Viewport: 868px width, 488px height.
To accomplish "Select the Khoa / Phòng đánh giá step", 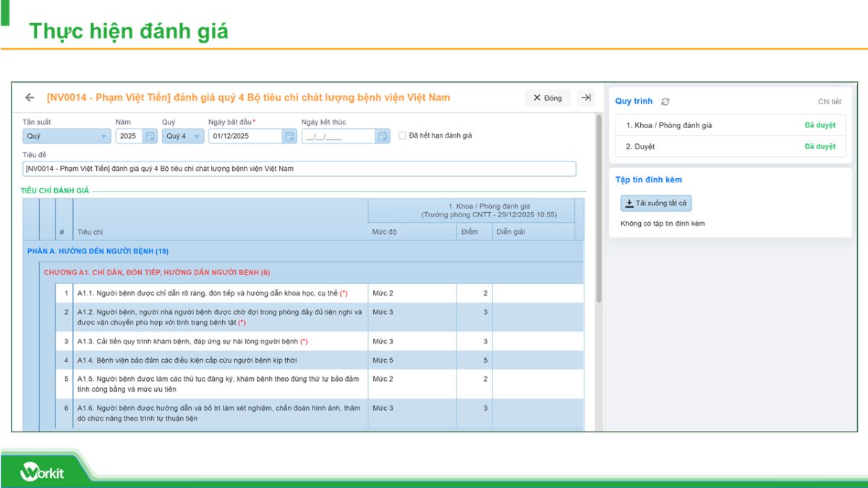I will point(668,125).
